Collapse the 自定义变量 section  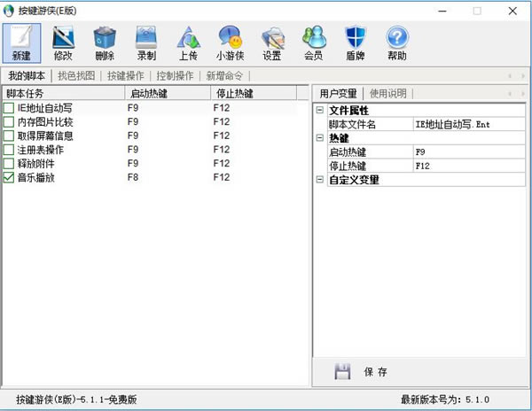click(x=320, y=180)
